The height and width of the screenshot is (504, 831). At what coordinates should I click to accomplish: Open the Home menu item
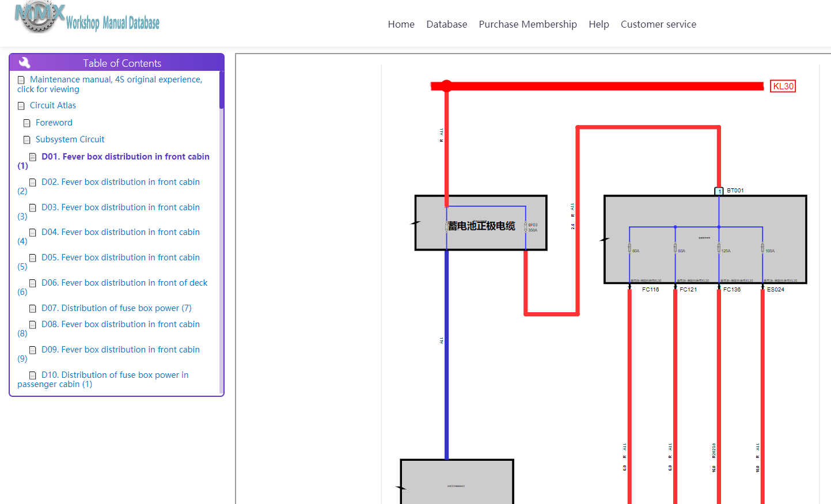click(401, 24)
